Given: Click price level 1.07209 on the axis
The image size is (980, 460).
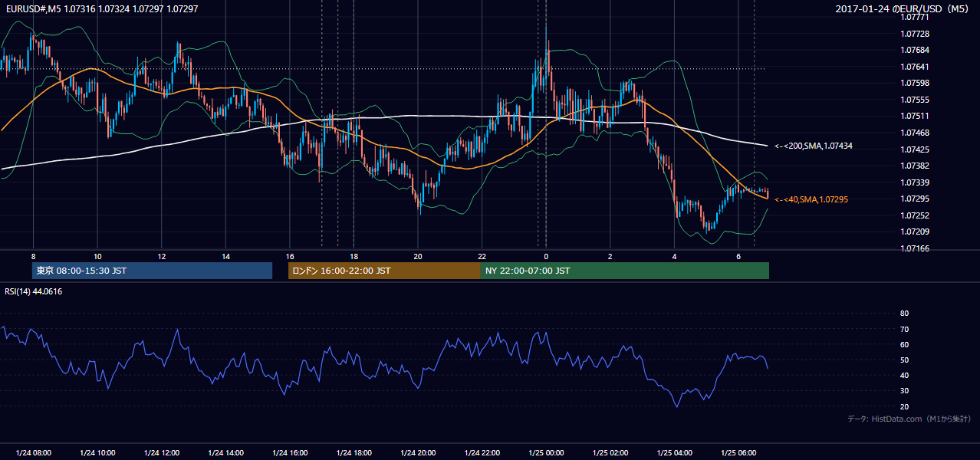Looking at the screenshot, I should (x=916, y=232).
